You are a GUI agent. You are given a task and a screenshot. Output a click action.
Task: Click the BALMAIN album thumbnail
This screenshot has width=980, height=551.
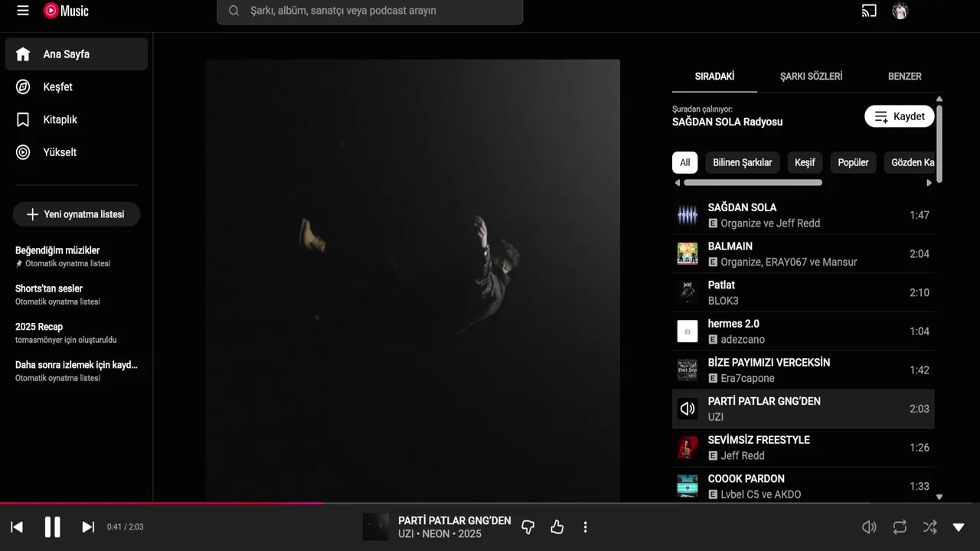tap(688, 254)
